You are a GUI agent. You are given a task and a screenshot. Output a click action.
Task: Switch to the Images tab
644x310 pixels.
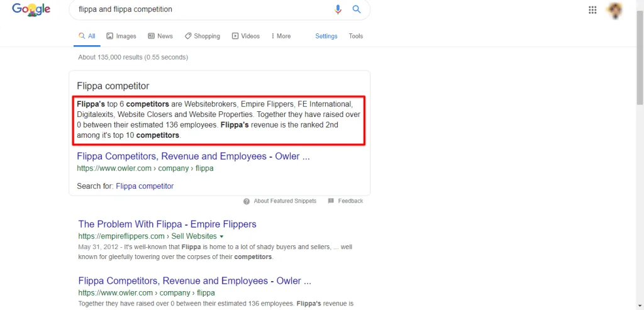pos(121,36)
